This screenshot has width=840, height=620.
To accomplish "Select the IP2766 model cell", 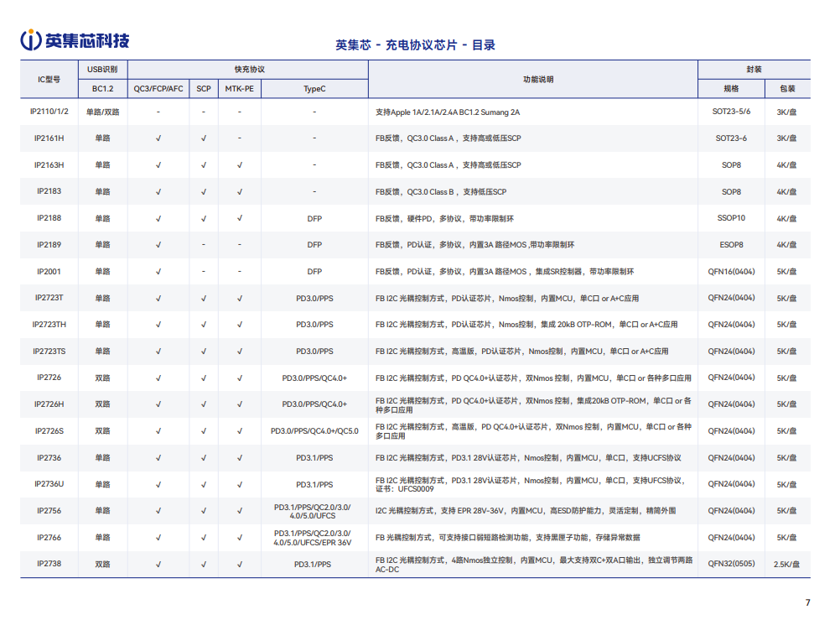I will pyautogui.click(x=49, y=538).
